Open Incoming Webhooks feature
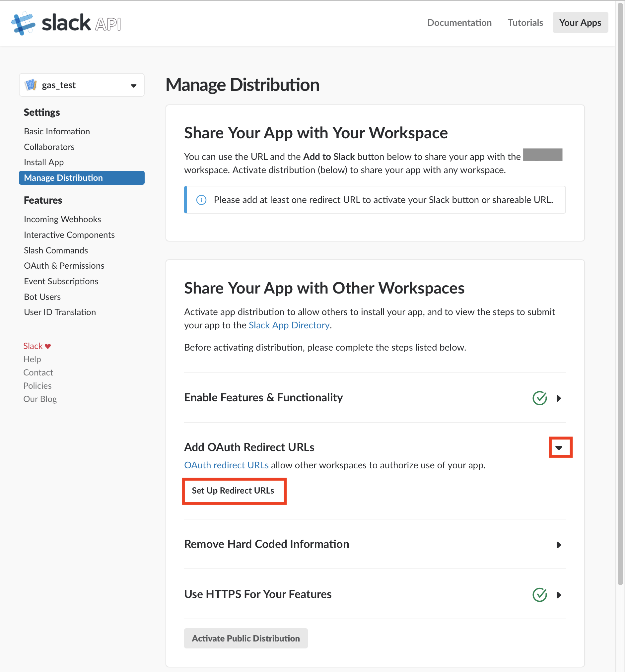 pos(62,219)
